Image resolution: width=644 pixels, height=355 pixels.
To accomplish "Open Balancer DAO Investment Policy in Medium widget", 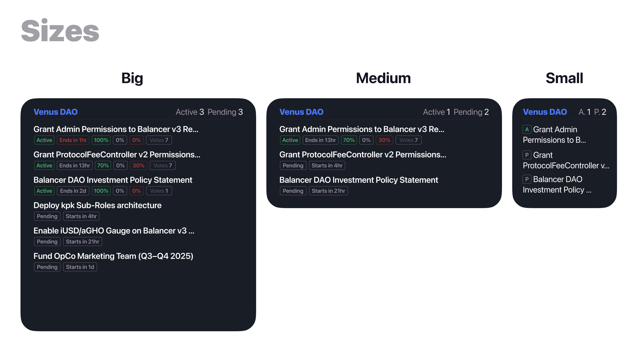I will [x=359, y=180].
